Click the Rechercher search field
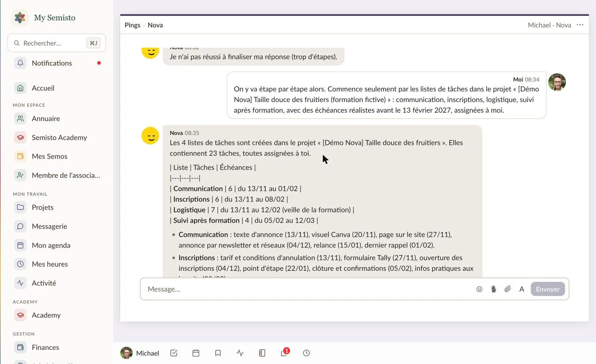596x364 pixels. (57, 43)
